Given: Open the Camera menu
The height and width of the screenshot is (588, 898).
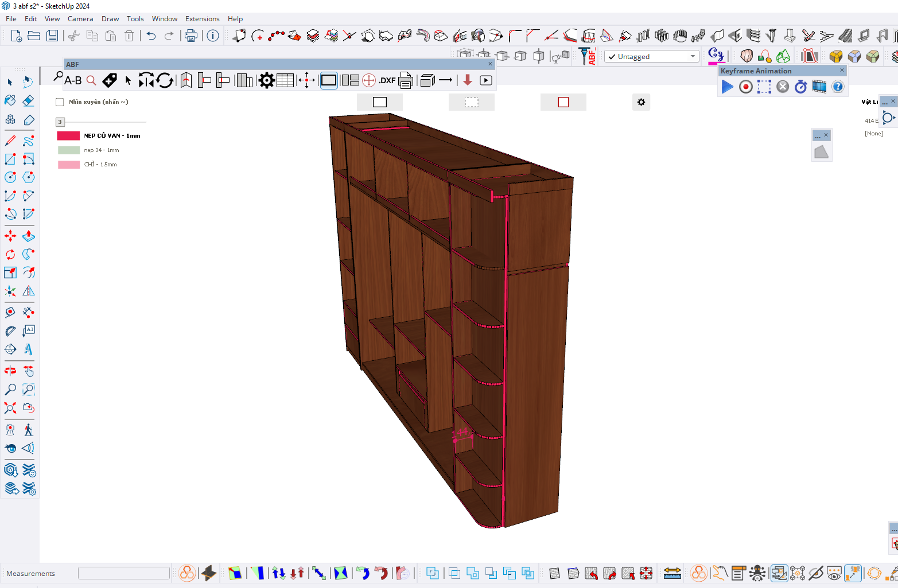Looking at the screenshot, I should point(80,19).
